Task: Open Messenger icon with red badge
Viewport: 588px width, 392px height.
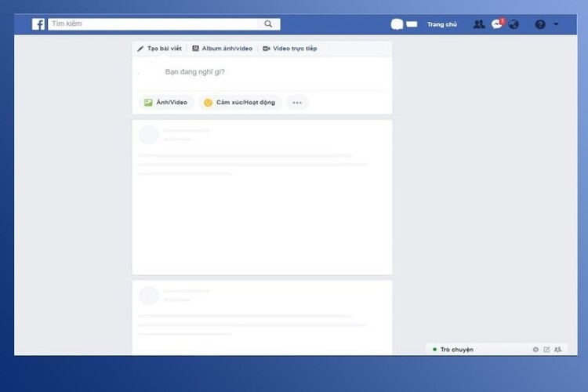Action: click(498, 24)
